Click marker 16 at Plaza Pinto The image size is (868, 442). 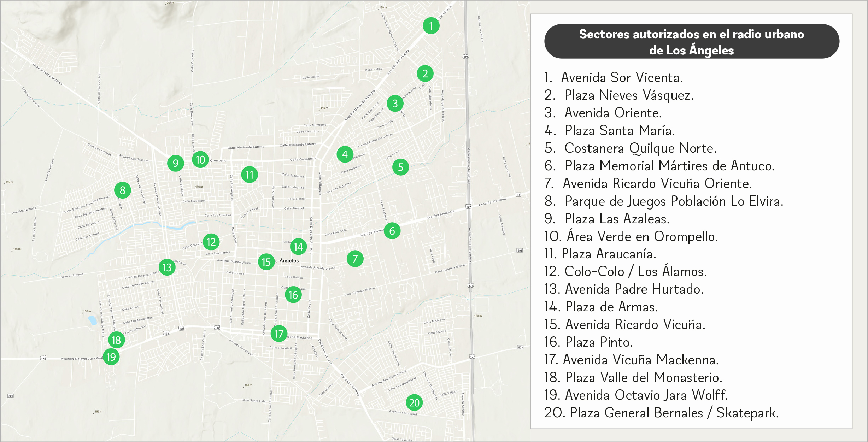pos(292,295)
